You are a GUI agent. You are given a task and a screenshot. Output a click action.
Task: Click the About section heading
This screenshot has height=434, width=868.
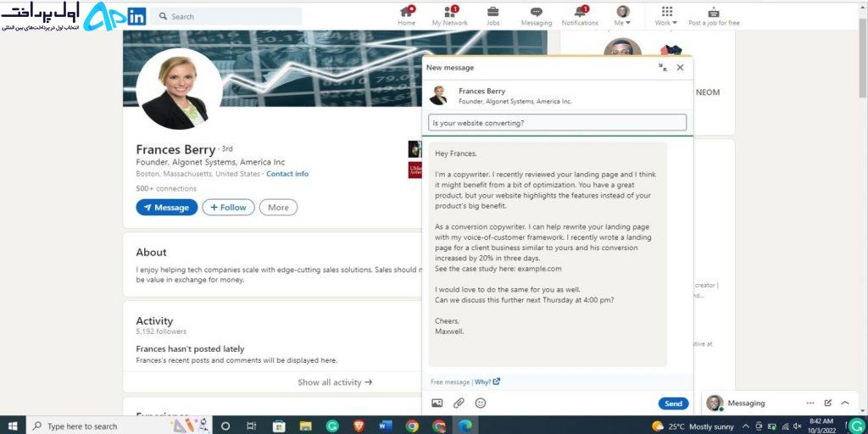pyautogui.click(x=151, y=253)
